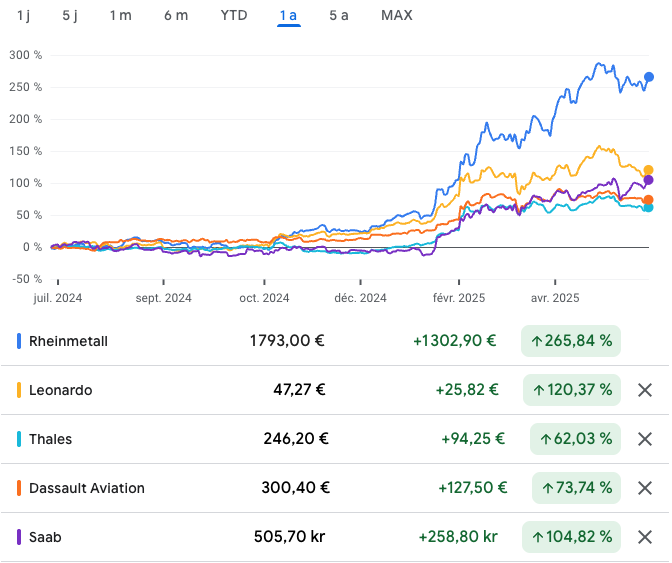Click the 300 % y-axis label

26,55
